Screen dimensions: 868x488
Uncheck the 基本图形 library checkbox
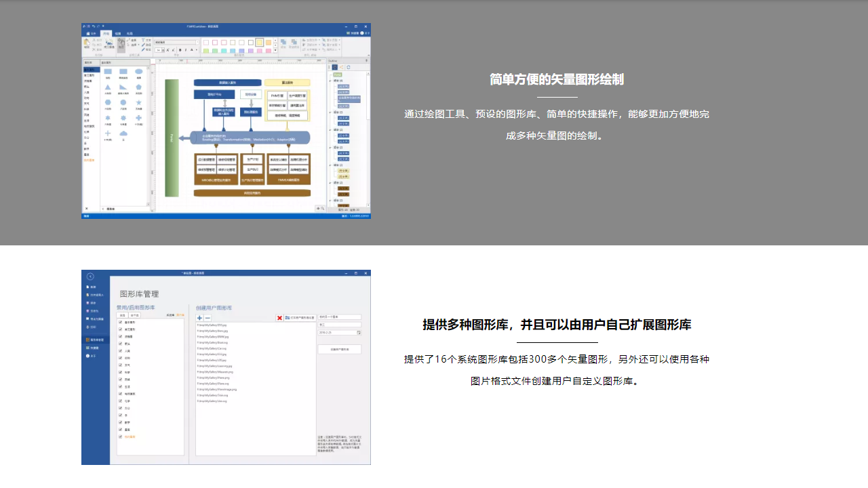119,321
